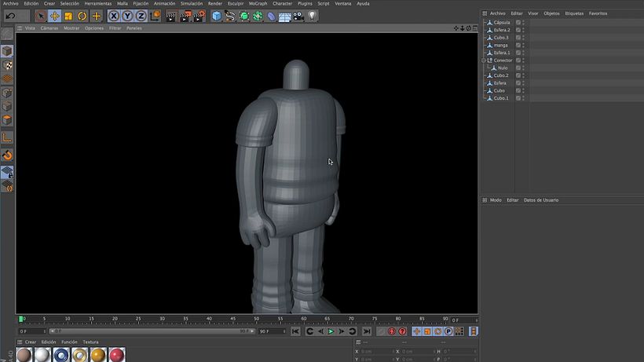Viewport: 644px width, 362px height.
Task: Toggle Y axis lock
Action: [x=127, y=16]
